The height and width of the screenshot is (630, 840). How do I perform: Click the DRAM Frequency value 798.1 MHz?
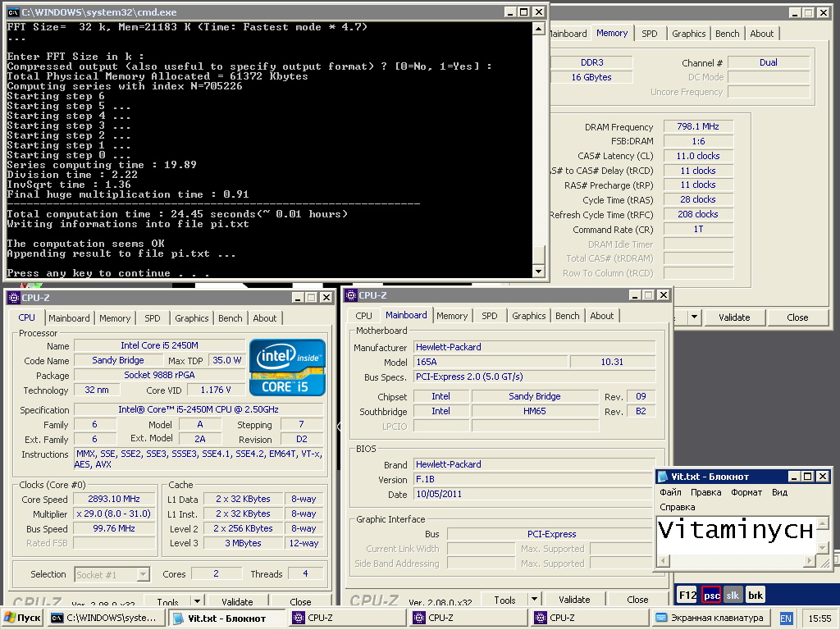(697, 126)
